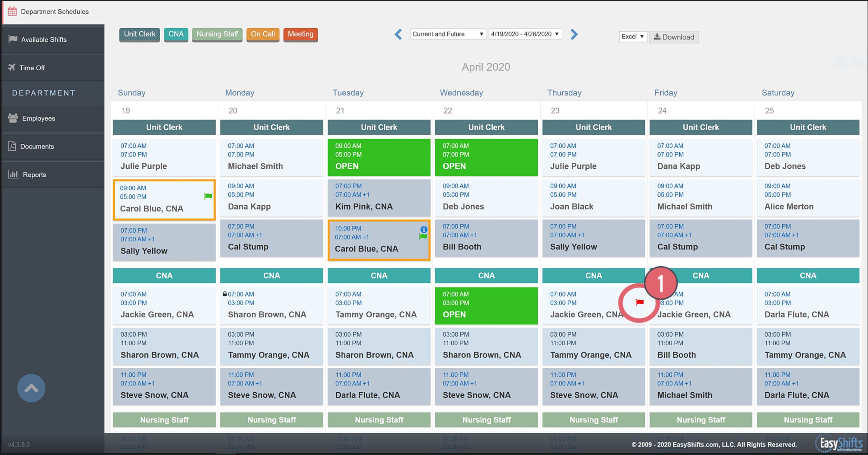Click the green flag on Carol Blue's Sunday shift

pos(208,196)
